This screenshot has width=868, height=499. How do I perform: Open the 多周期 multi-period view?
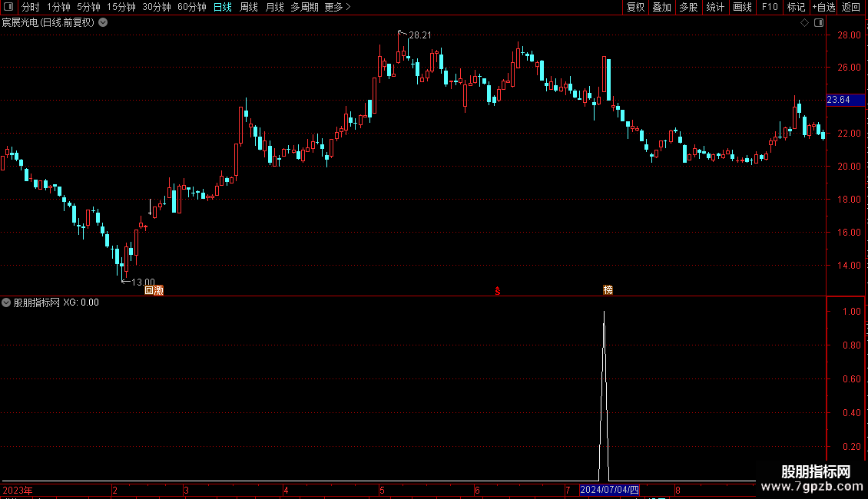click(x=304, y=7)
